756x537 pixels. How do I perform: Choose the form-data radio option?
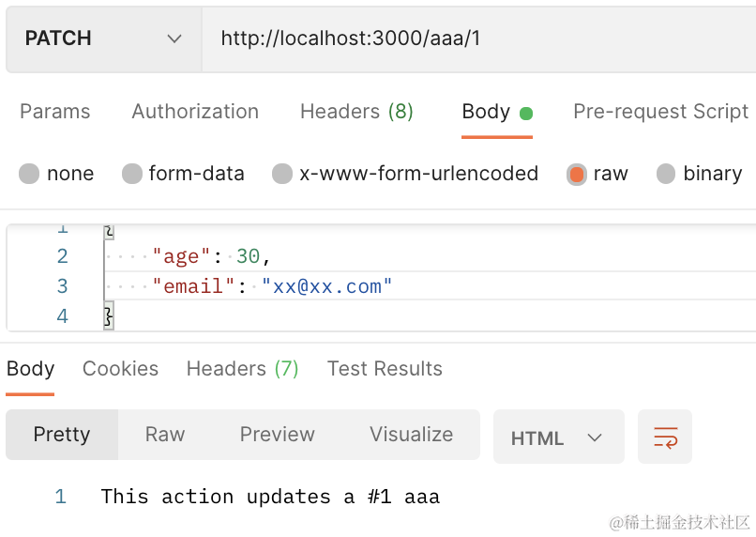pyautogui.click(x=132, y=174)
